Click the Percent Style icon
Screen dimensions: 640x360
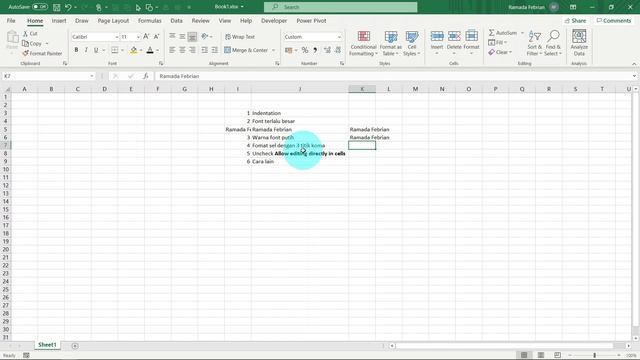tap(304, 50)
